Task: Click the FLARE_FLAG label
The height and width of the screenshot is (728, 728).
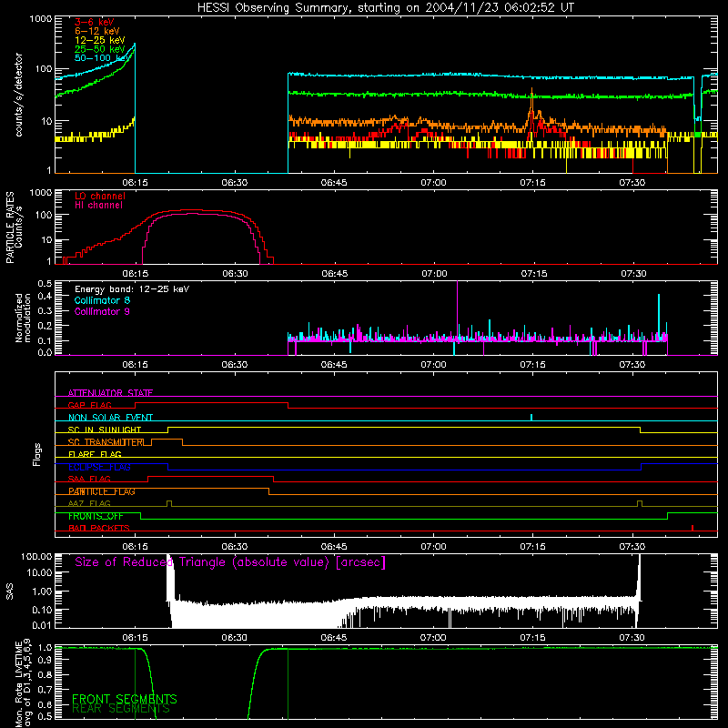Action: click(95, 454)
